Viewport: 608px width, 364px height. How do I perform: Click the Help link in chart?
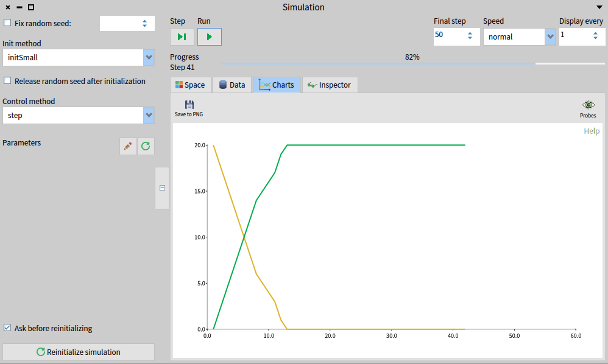click(591, 131)
